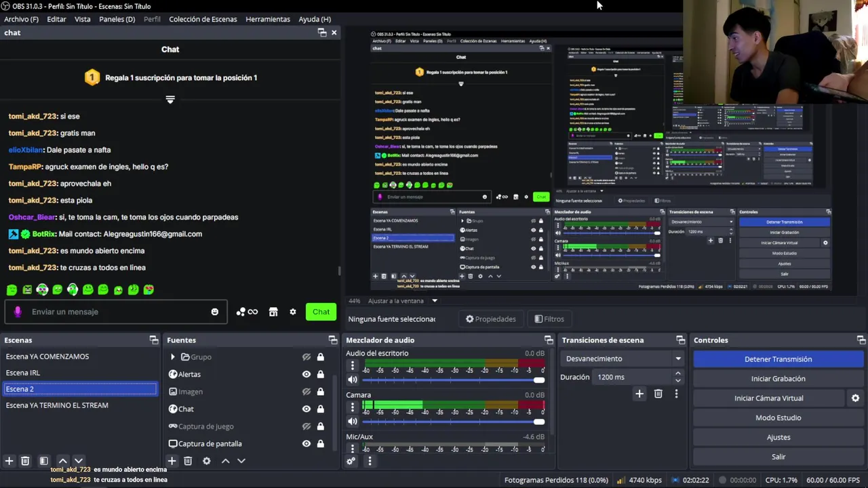Add a new source in Fuentes panel
This screenshot has height=488, width=868.
click(172, 461)
